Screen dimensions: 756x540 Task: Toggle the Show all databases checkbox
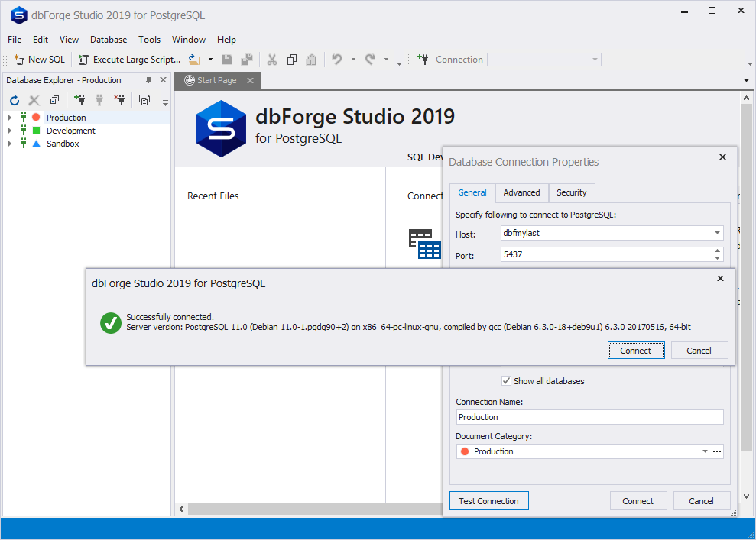(506, 381)
